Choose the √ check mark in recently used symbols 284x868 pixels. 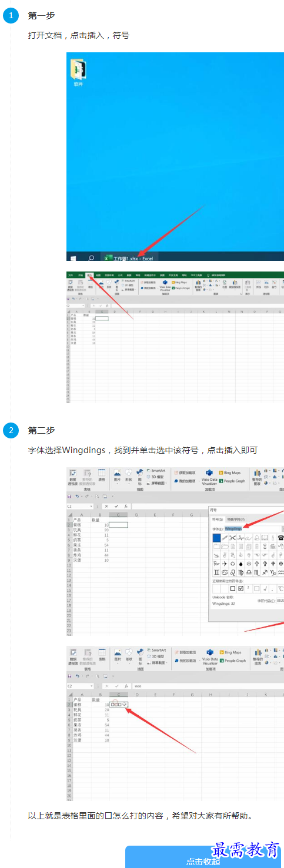point(265,588)
